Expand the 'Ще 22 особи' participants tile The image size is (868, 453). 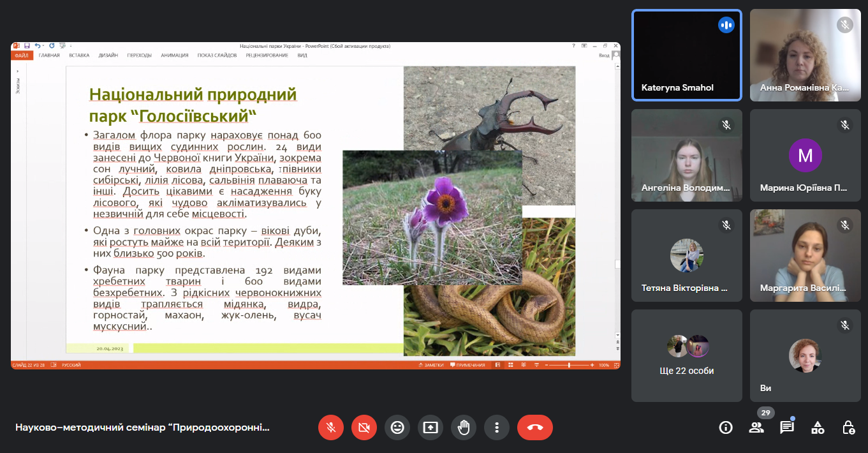[687, 355]
